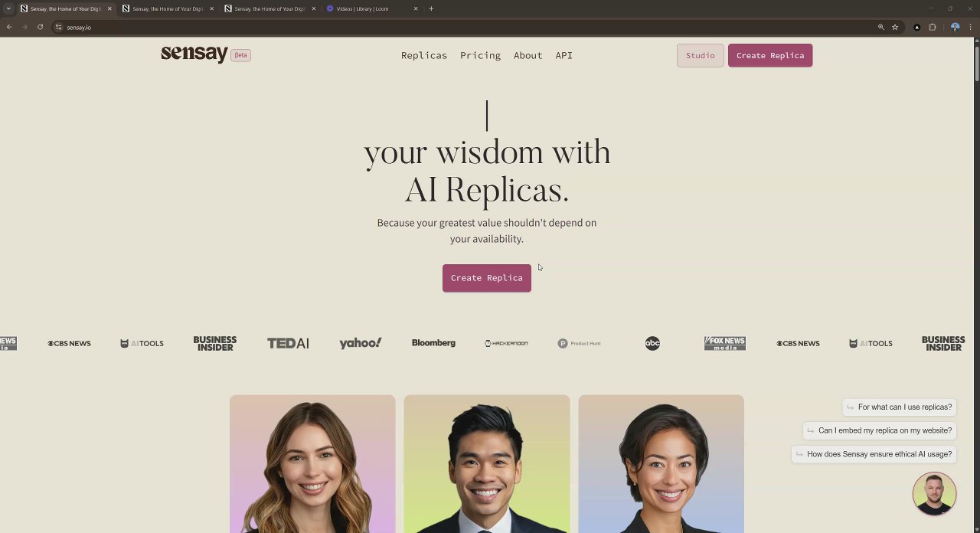Select 'Can I embed my replica' suggestion
Screen dimensions: 980x533
[879, 430]
